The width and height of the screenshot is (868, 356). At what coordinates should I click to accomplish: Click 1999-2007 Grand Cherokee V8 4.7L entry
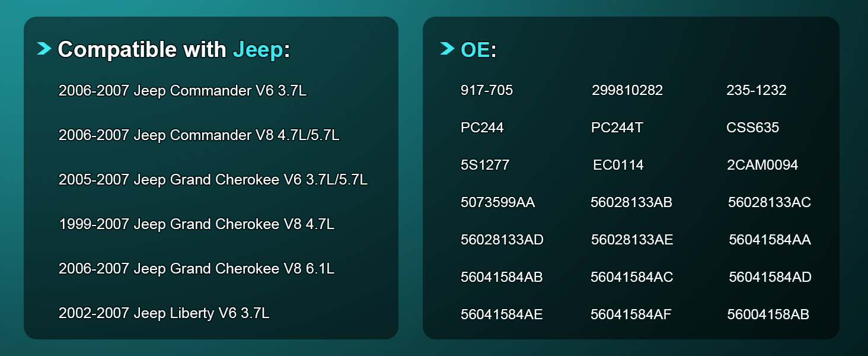tap(196, 224)
